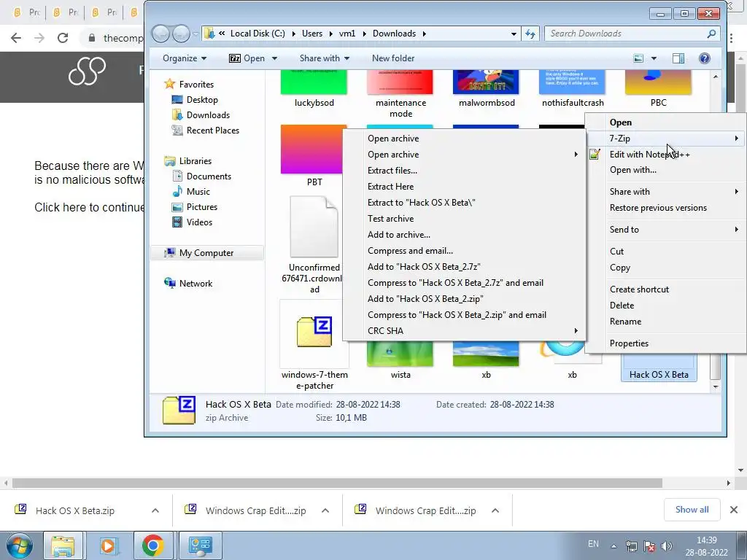Click the Explorer back button
The height and width of the screenshot is (560, 747).
coord(160,34)
